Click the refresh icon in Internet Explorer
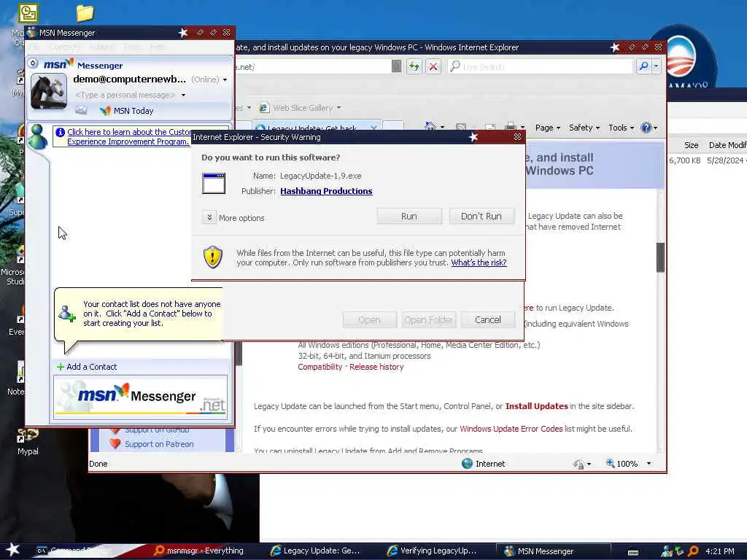The width and height of the screenshot is (747, 560). click(x=414, y=66)
